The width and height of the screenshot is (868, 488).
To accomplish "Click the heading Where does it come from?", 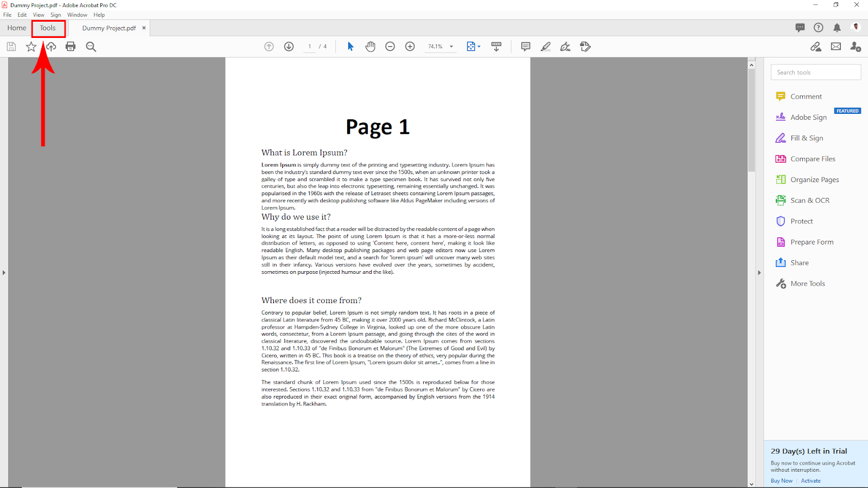I will [x=311, y=300].
